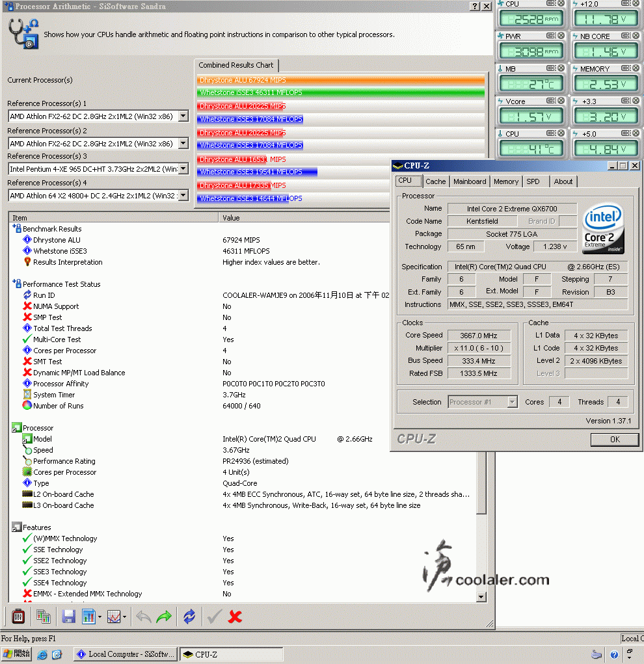Screen dimensions: 644x664
Task: Click the Sandra help question mark button
Action: point(474,6)
